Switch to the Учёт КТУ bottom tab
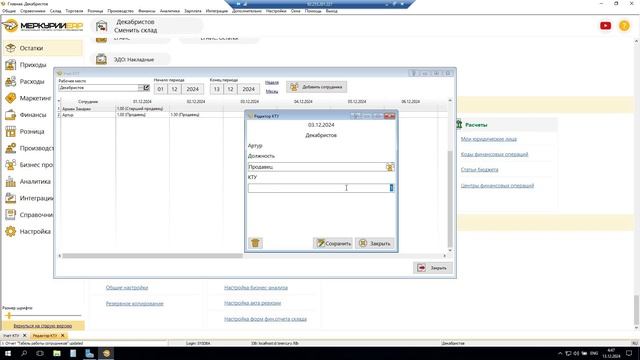 click(x=11, y=336)
